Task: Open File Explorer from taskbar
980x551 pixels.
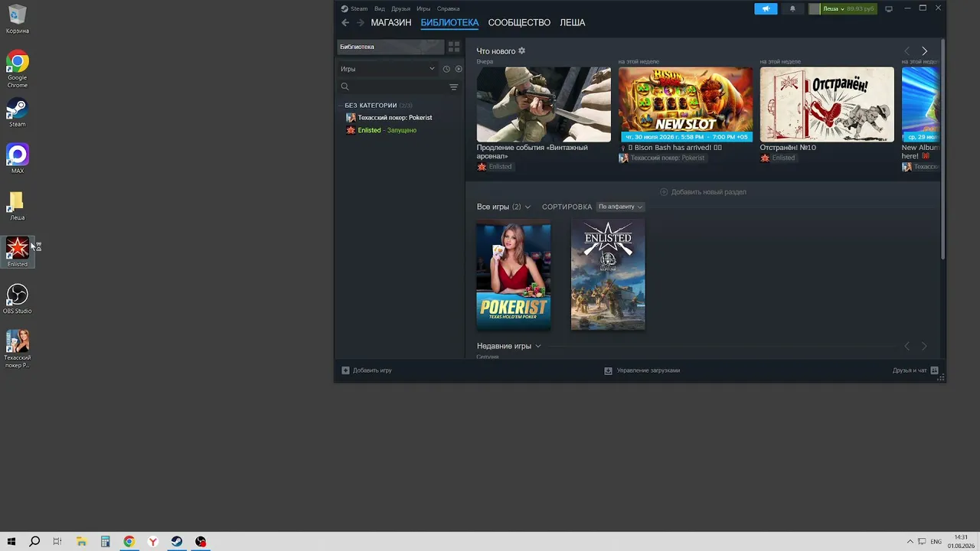Action: click(x=82, y=542)
